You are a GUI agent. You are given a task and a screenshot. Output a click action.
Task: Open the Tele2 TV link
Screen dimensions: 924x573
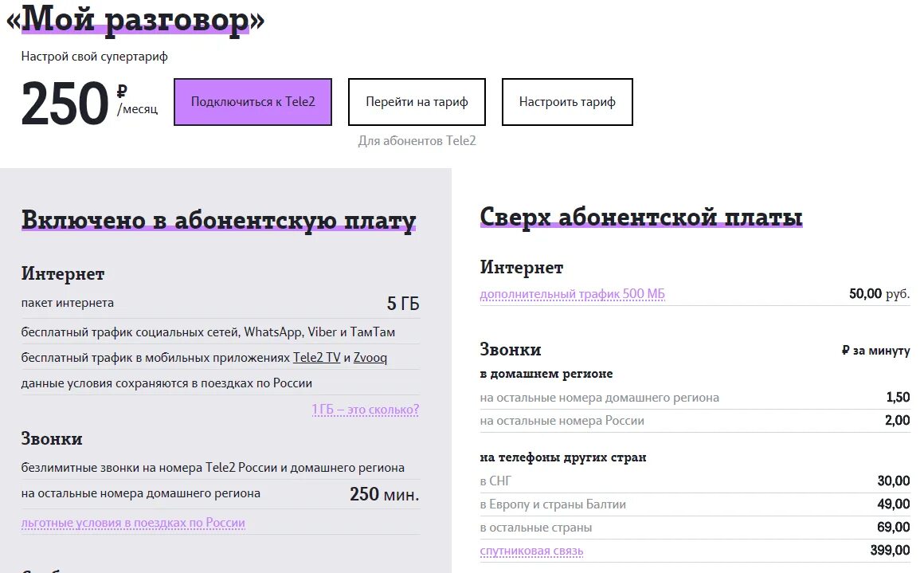click(315, 357)
